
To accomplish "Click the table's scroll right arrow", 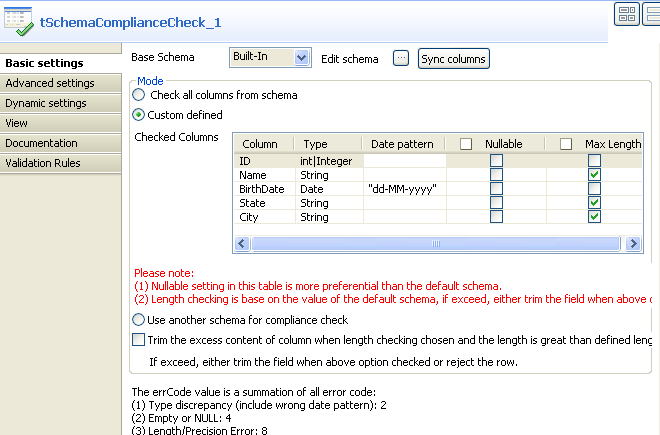I will [633, 243].
